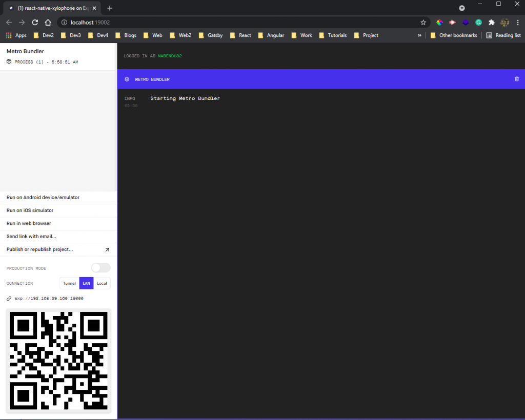Select the react-native-xylophone browser tab
The width and height of the screenshot is (525, 420).
[x=52, y=8]
